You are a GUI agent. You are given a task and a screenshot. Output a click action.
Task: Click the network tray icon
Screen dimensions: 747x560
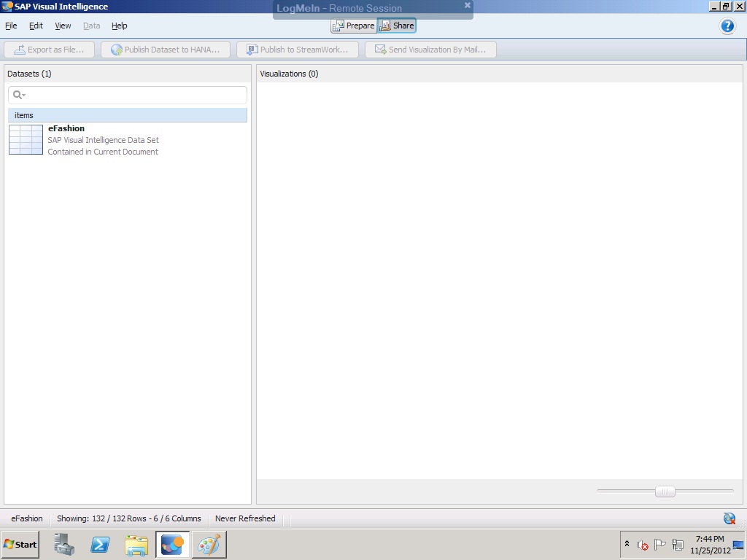(678, 544)
